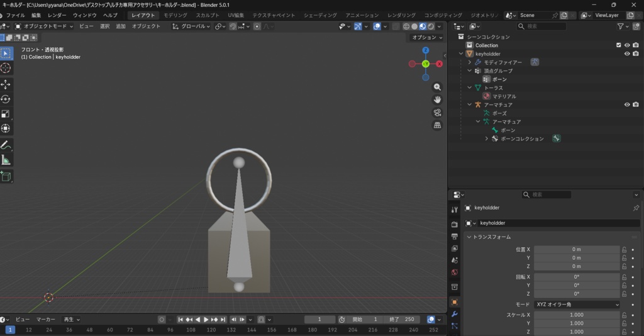Open the 追加 menu in viewport header
Image resolution: width=644 pixels, height=336 pixels.
tap(121, 26)
